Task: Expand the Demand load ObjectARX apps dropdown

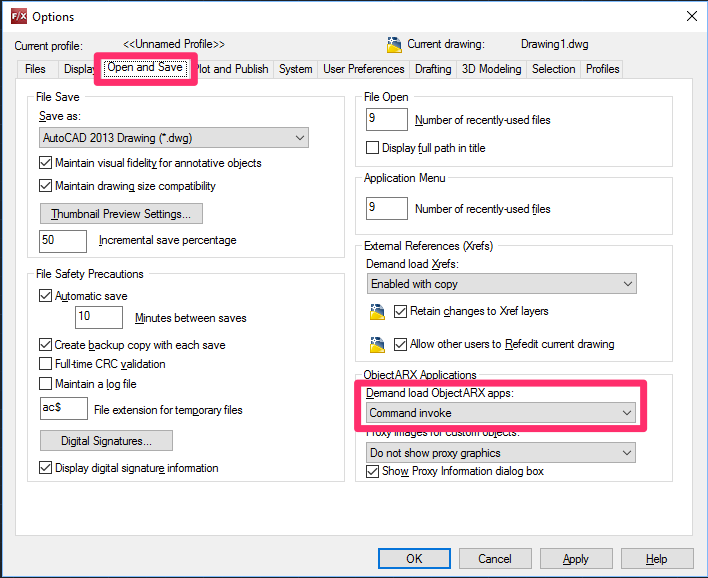Action: click(500, 413)
